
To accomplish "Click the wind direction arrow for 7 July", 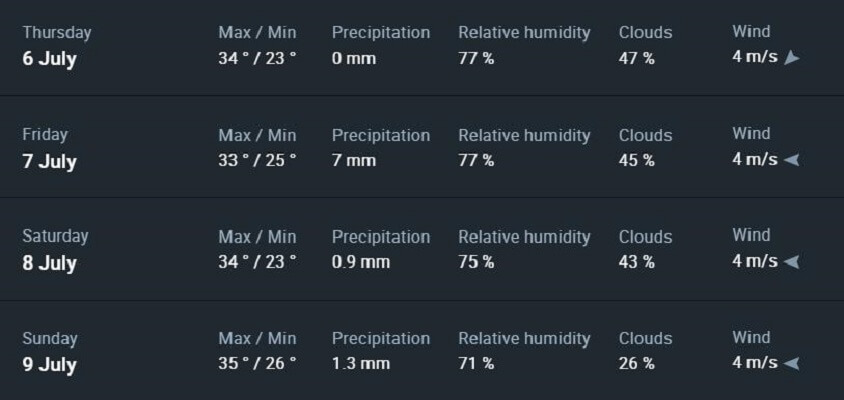I will (791, 160).
